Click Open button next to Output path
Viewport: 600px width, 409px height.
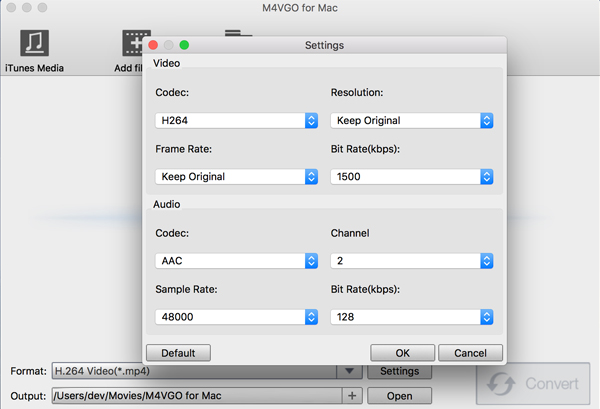[399, 396]
